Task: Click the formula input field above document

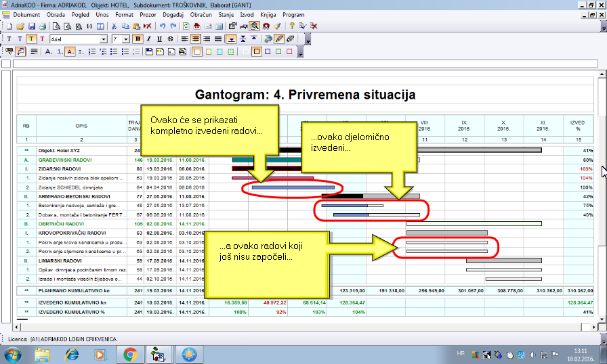Action: (x=306, y=64)
